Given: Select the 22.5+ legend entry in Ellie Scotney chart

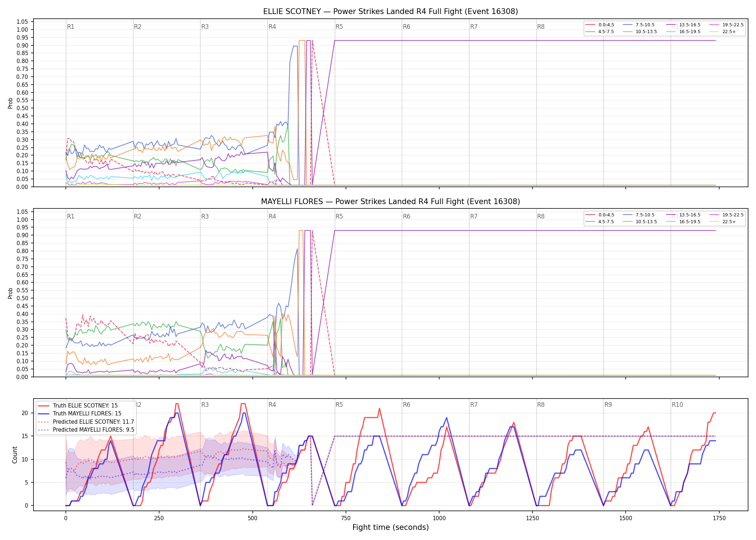Looking at the screenshot, I should click(723, 32).
